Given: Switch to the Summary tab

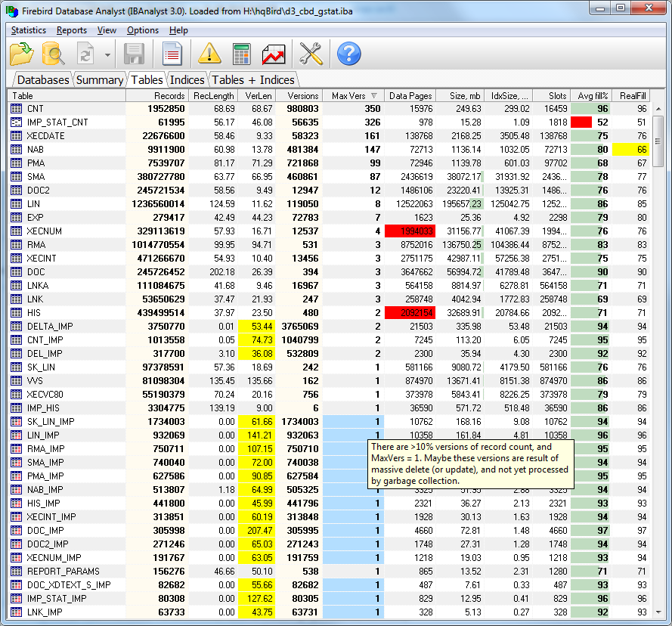Looking at the screenshot, I should [100, 79].
